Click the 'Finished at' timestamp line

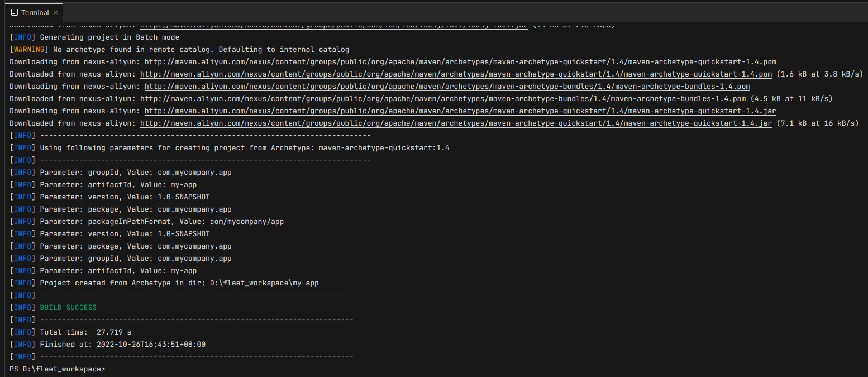(x=122, y=345)
